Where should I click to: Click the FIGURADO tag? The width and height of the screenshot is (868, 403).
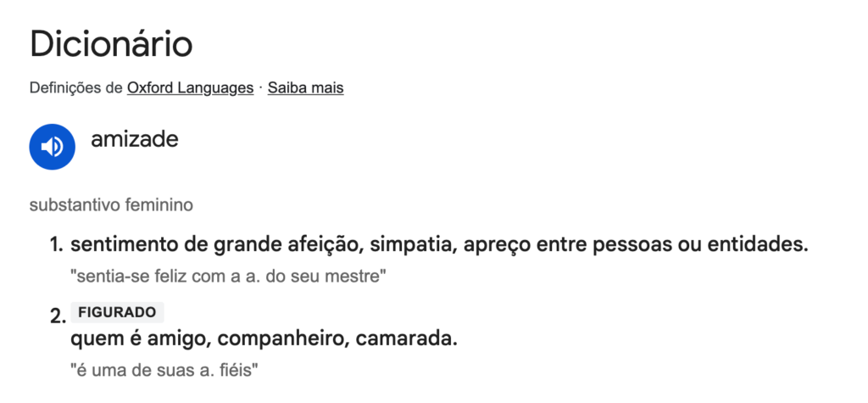tap(117, 312)
